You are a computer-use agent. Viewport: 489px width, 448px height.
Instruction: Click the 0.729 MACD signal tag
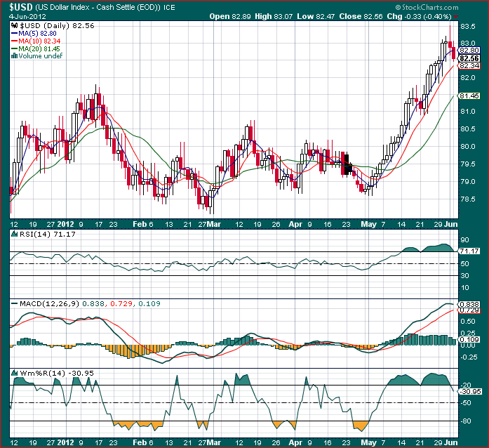469,310
